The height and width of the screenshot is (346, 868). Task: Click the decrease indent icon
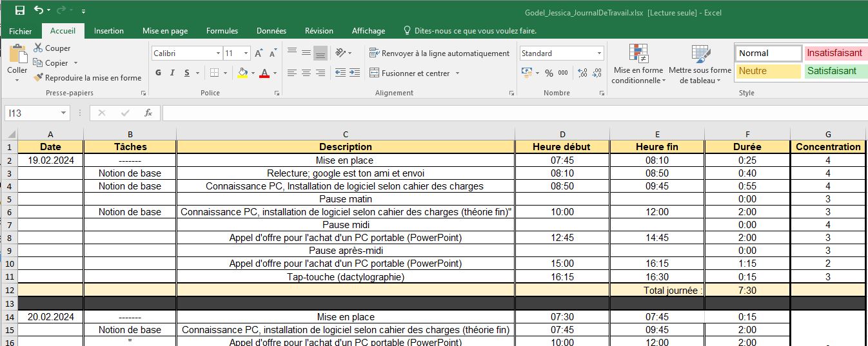point(340,73)
